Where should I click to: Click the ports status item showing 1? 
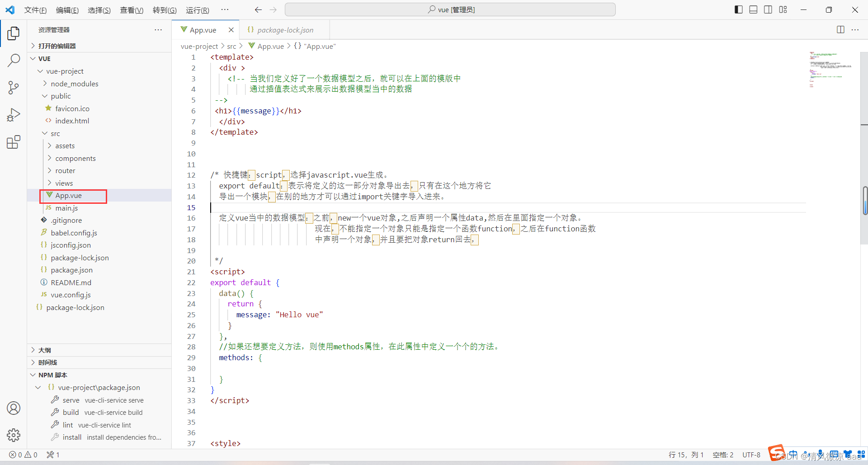coord(53,455)
